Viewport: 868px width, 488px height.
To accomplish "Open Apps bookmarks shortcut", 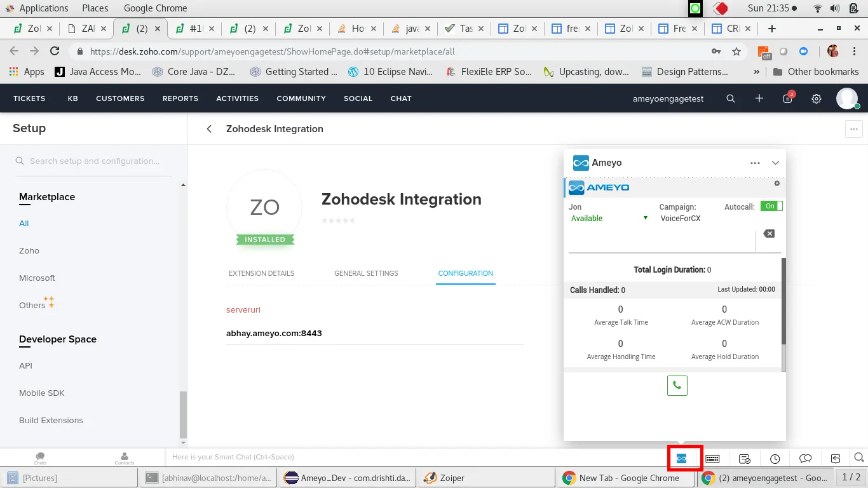I will 27,72.
